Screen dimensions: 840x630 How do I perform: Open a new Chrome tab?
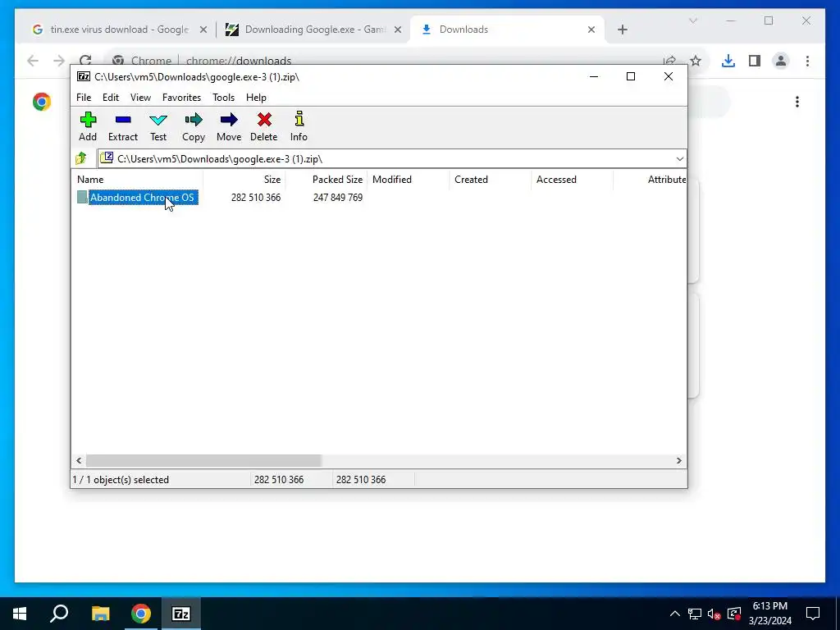point(622,30)
